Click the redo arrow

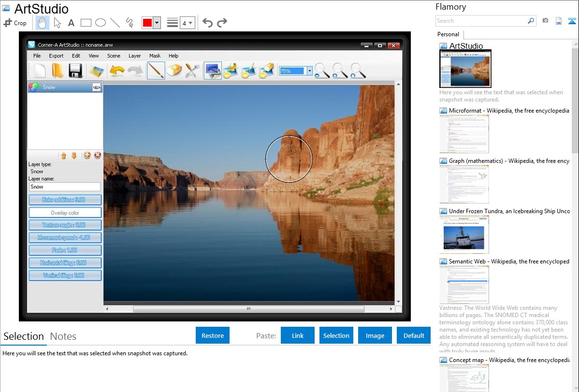click(x=222, y=23)
